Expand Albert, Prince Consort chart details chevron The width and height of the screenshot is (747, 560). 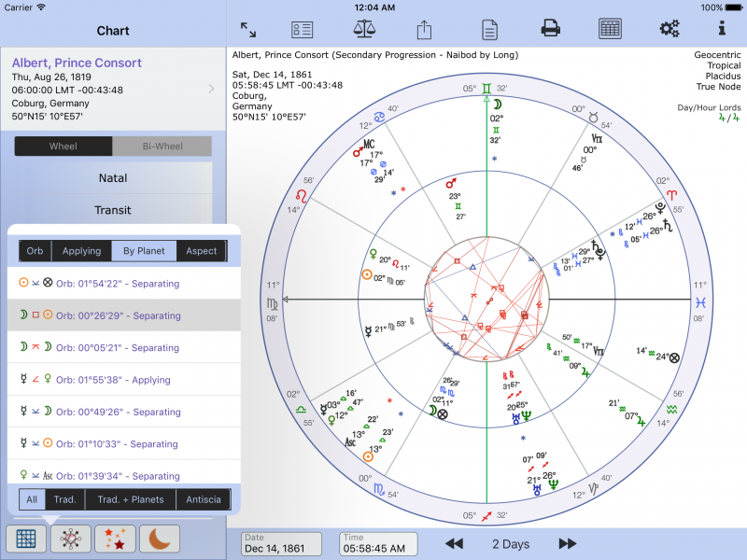coord(210,91)
